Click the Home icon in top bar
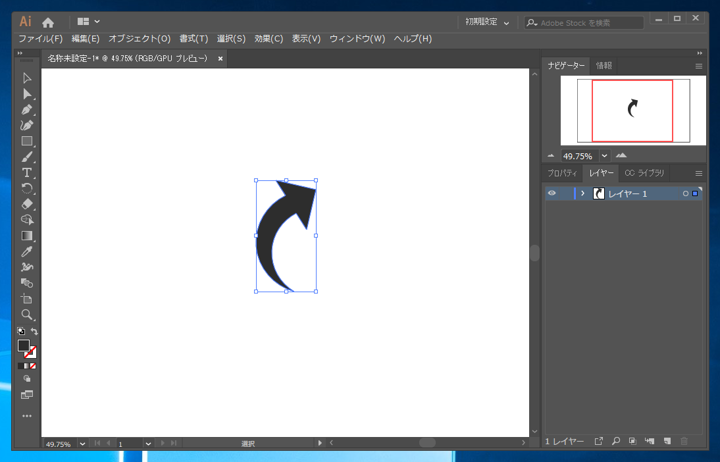 tap(48, 22)
